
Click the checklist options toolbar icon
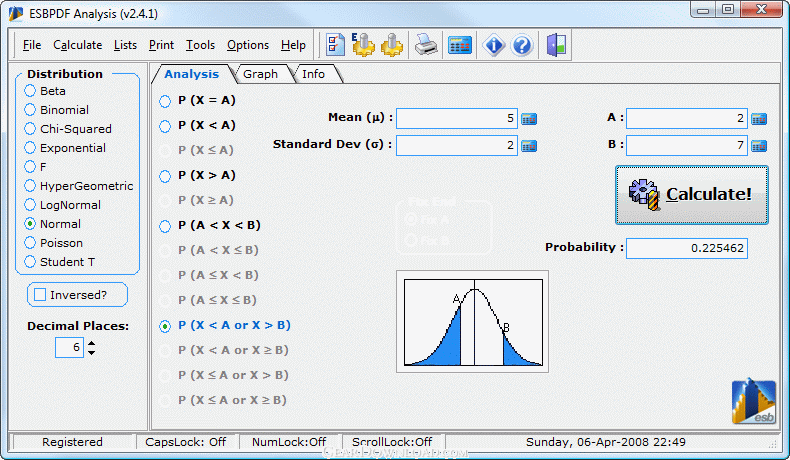[x=335, y=45]
